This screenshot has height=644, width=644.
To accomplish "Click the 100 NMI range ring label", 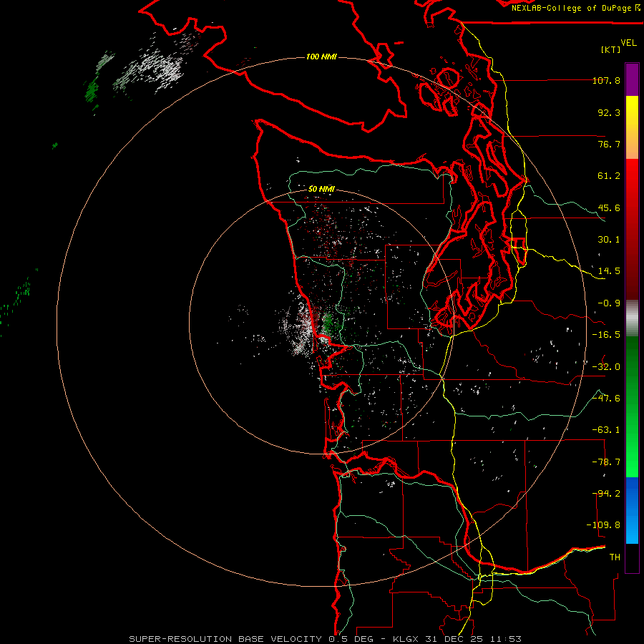I will click(321, 57).
